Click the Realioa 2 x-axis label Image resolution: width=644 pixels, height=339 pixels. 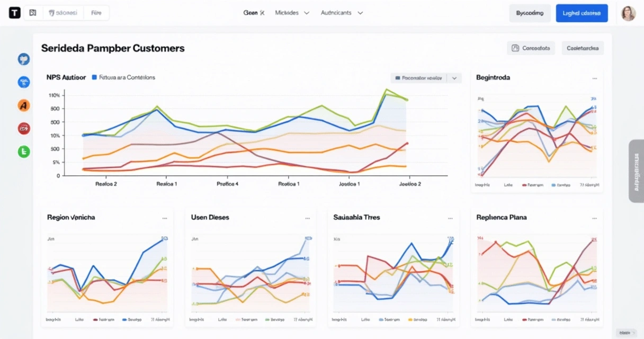pyautogui.click(x=106, y=184)
